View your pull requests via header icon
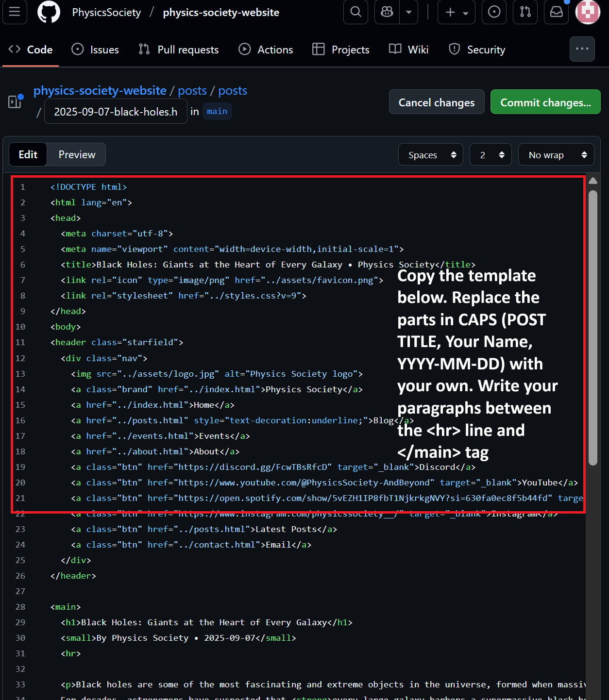Viewport: 609px width, 700px height. click(x=525, y=12)
